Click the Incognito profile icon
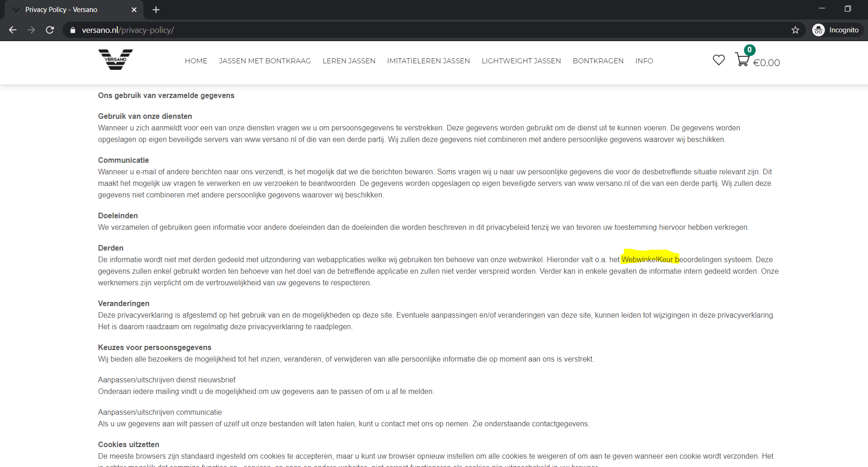Viewport: 868px width, 467px height. pyautogui.click(x=819, y=30)
